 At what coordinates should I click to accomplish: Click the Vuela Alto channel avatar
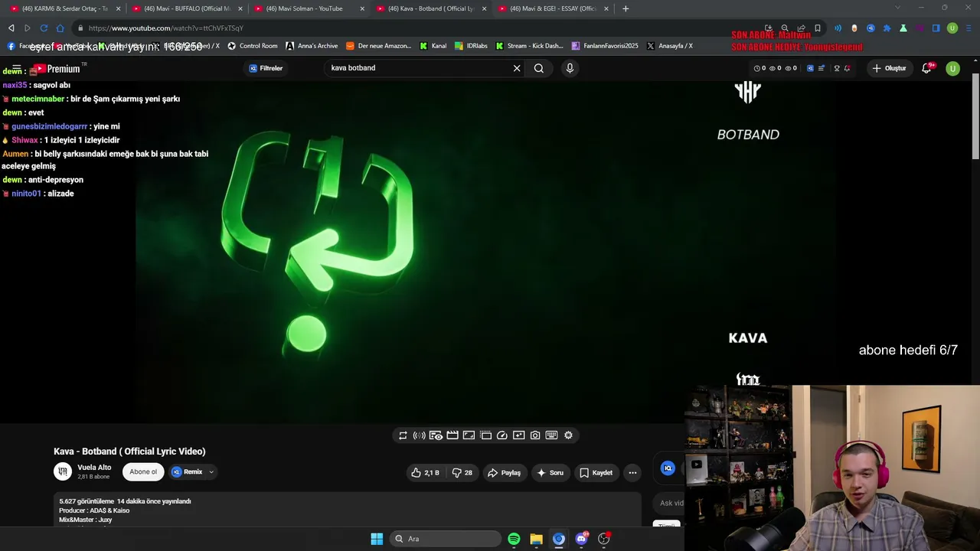point(63,471)
